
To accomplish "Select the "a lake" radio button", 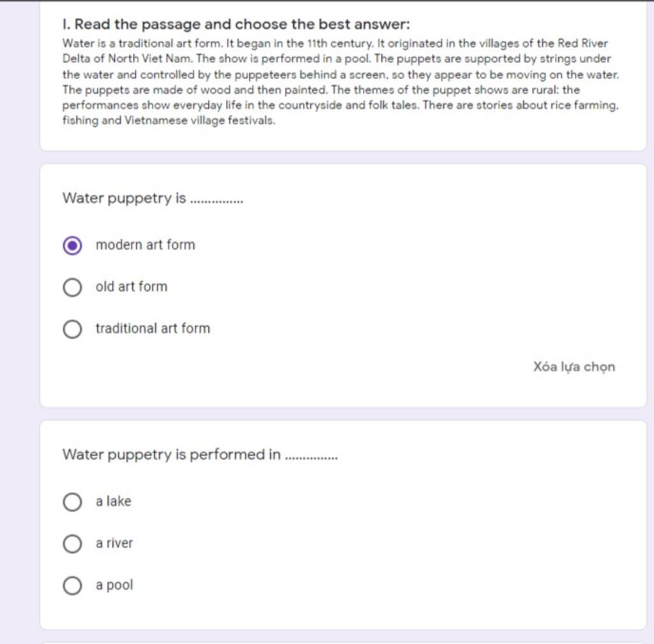I will pyautogui.click(x=72, y=502).
